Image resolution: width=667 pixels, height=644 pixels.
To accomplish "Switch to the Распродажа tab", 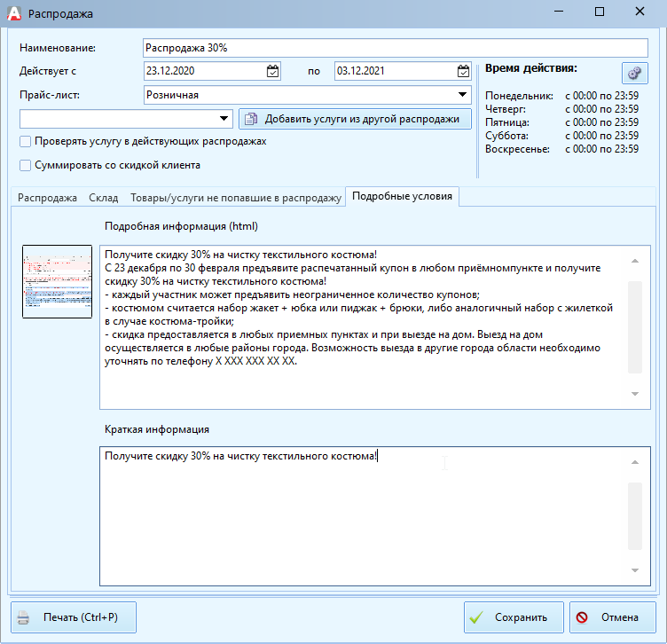I will [47, 198].
